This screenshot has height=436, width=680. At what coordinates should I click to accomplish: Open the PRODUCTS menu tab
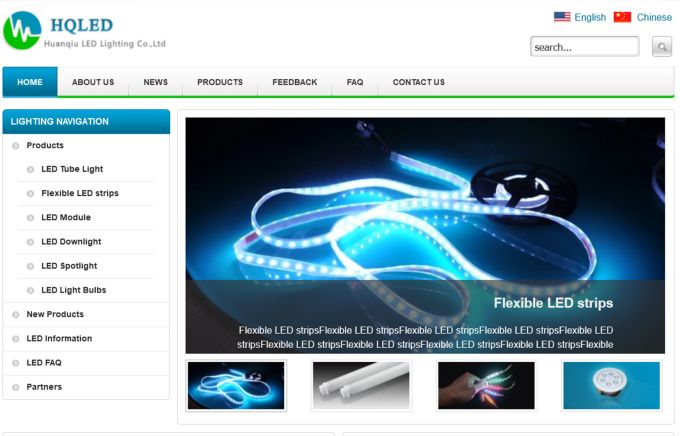coord(220,82)
